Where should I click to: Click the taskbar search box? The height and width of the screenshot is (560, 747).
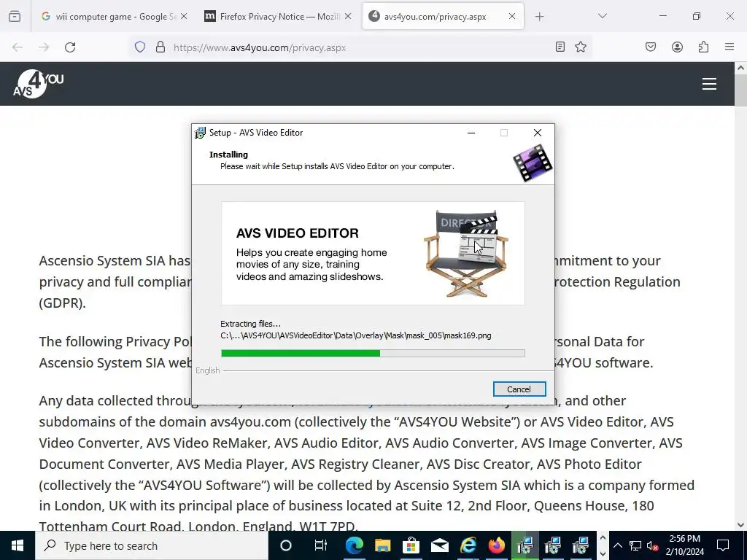point(152,545)
